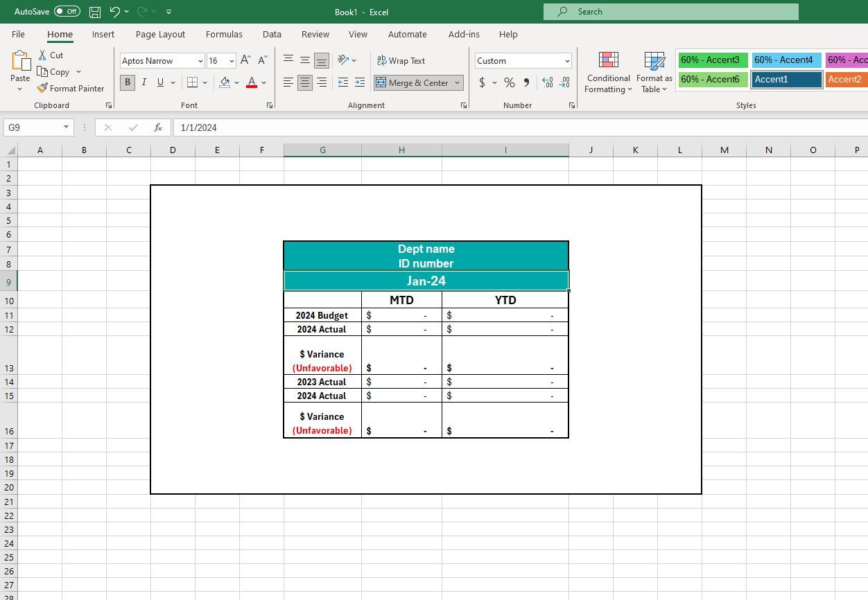The width and height of the screenshot is (868, 600).
Task: Apply the 60% - Accent3 style
Action: pos(712,60)
